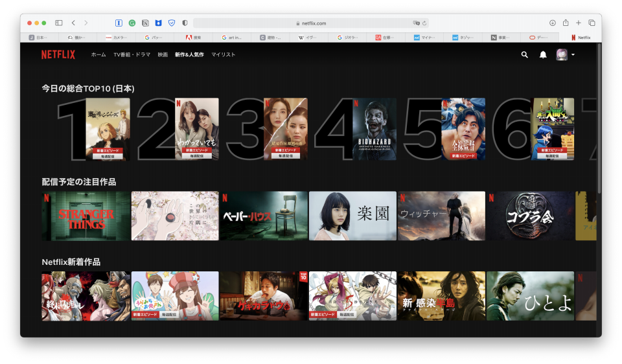Switch to the 日本 browser tab
The height and width of the screenshot is (364, 622).
pyautogui.click(x=39, y=38)
